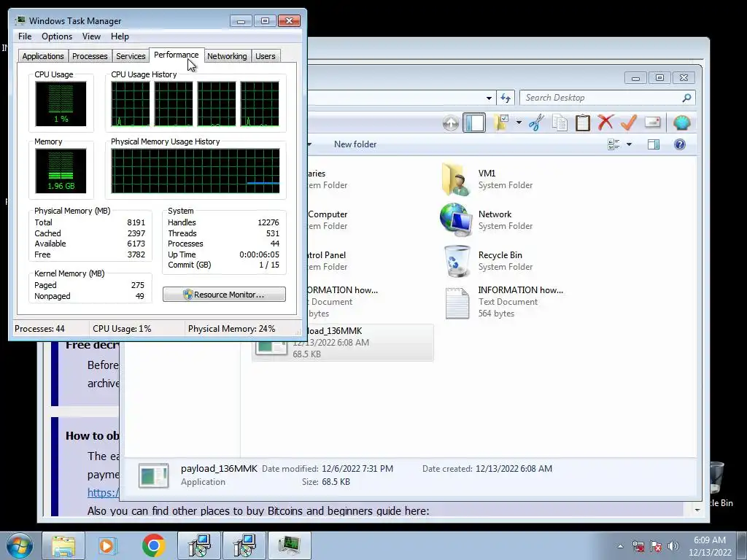
Task: Switch to the Services tab
Action: 131,56
